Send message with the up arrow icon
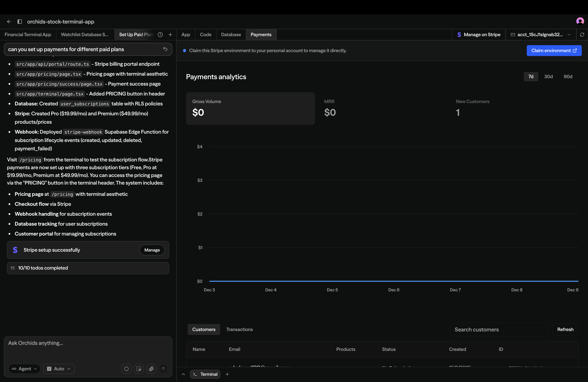 point(164,369)
